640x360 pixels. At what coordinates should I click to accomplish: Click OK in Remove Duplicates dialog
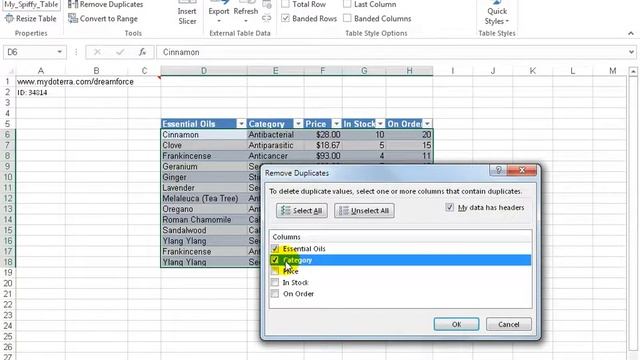[456, 324]
